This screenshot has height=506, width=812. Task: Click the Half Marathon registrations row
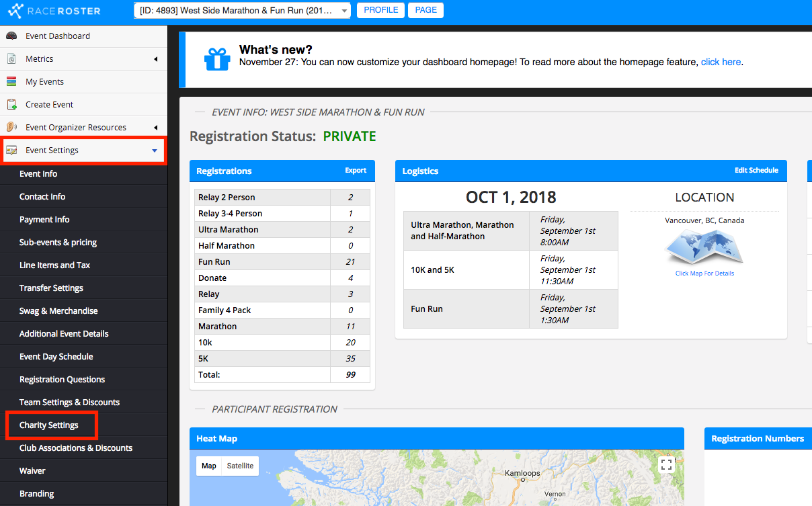(282, 246)
